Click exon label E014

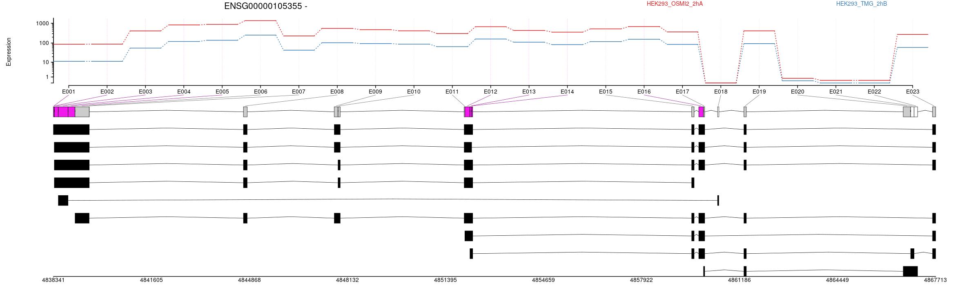(x=567, y=92)
